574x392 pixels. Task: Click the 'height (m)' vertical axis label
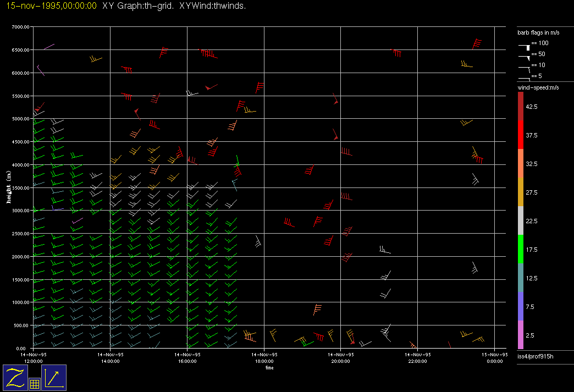[x=9, y=187]
